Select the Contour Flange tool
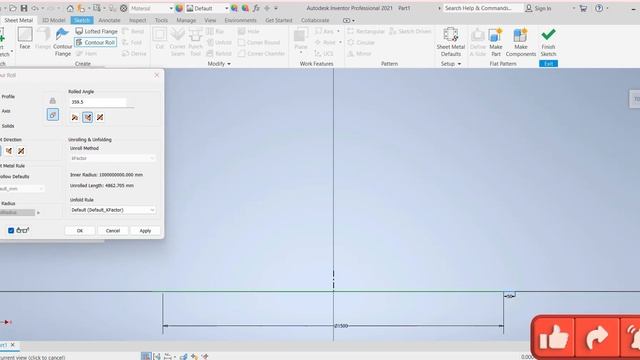Screen dimensions: 640x360 62,42
